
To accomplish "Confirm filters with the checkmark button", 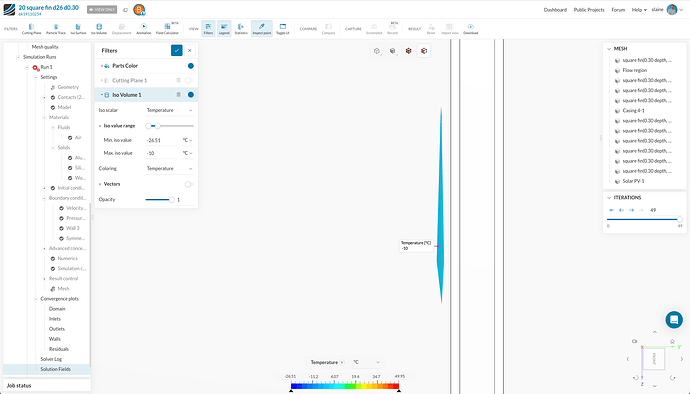I will pyautogui.click(x=176, y=50).
